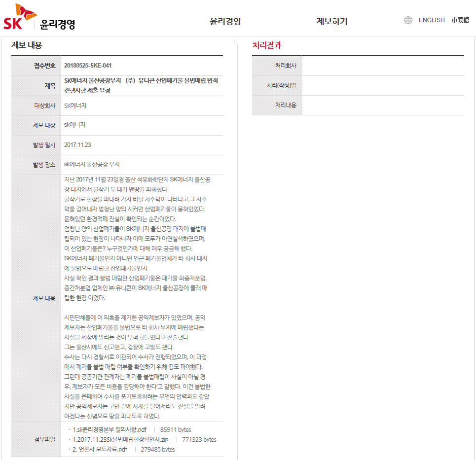The height and width of the screenshot is (460, 476).
Task: Click the 처리내용 row label
Action: tap(286, 105)
